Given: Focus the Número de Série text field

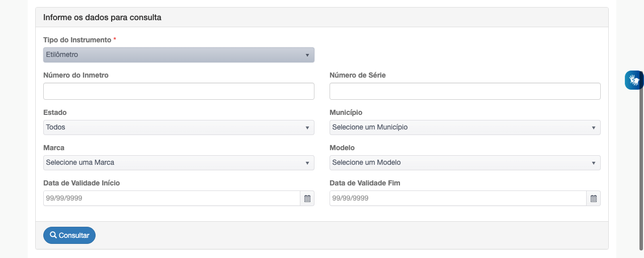Looking at the screenshot, I should pos(465,91).
